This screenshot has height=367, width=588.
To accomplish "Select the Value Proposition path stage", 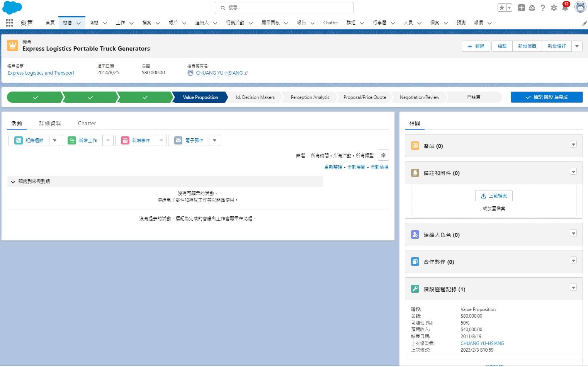I will 201,97.
